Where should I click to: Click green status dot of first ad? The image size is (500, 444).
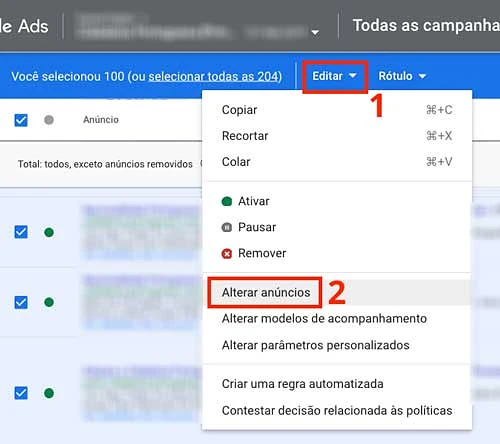click(49, 232)
